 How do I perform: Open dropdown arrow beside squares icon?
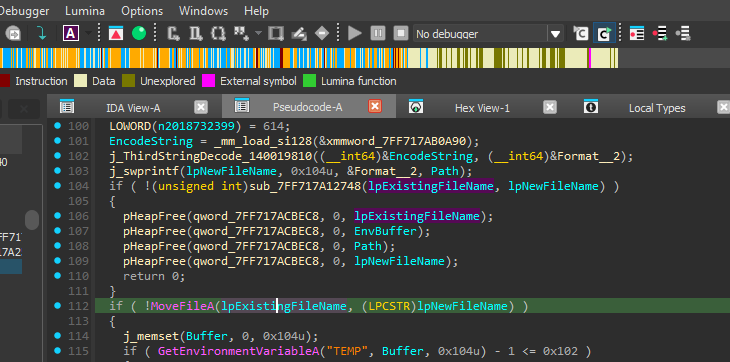pyautogui.click(x=258, y=34)
